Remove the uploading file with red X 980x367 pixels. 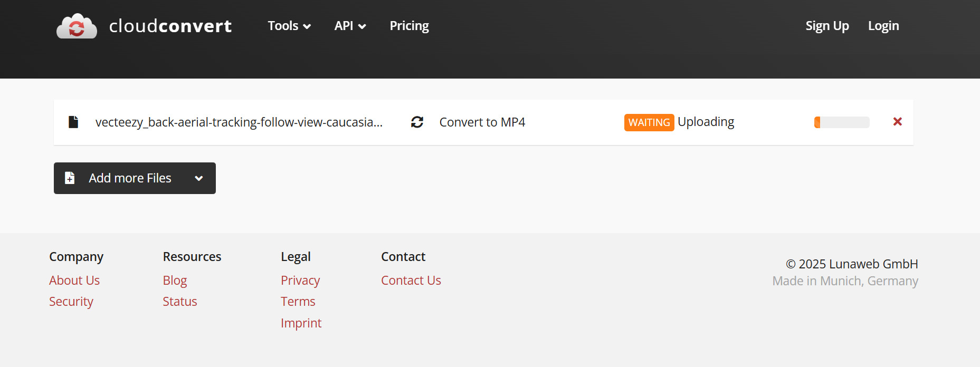897,122
